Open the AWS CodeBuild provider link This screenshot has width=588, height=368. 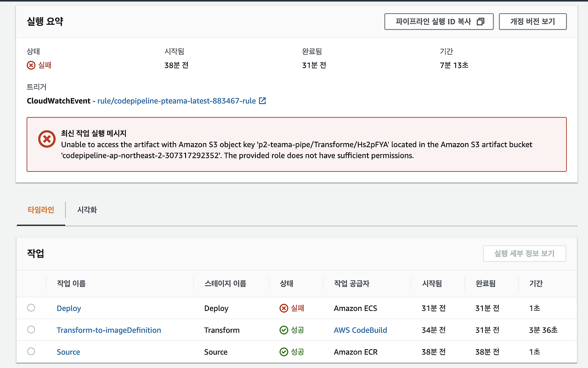[x=360, y=330]
